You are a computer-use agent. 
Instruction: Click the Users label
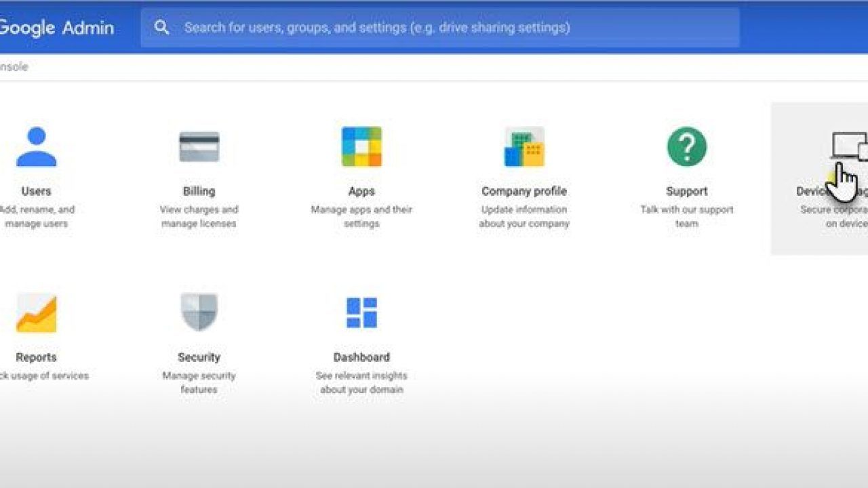point(37,191)
